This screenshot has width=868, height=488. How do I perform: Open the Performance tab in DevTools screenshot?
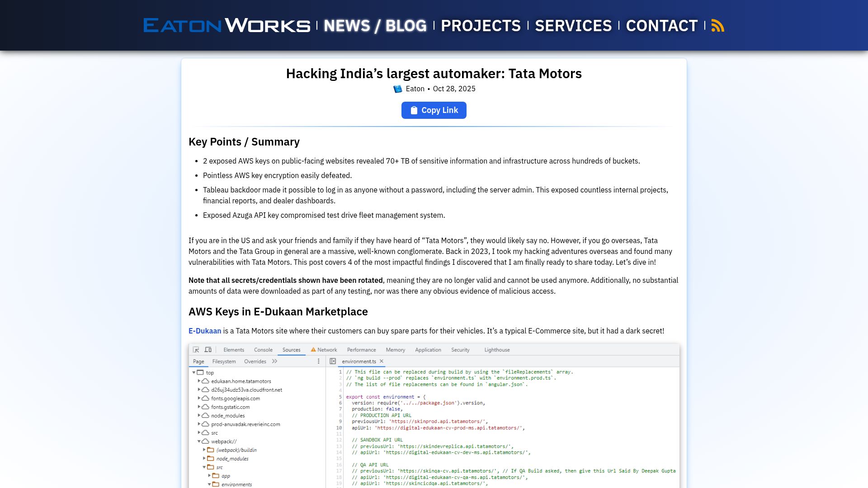(x=361, y=350)
